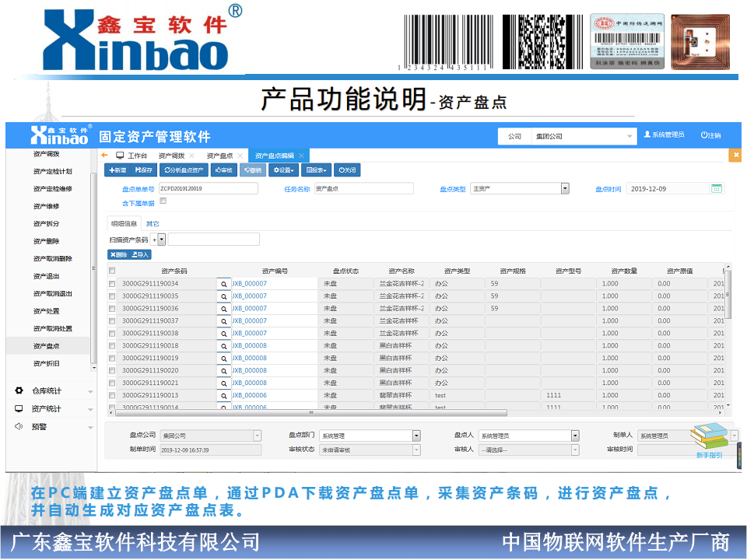Click the 审核 audit button

224,170
